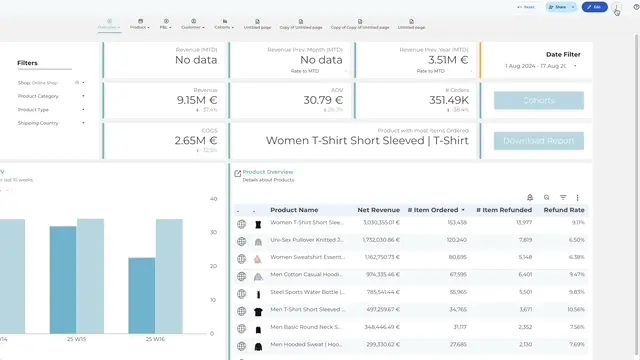
Task: Click globe icon for Steel Sports Water Bottle row
Action: click(242, 294)
